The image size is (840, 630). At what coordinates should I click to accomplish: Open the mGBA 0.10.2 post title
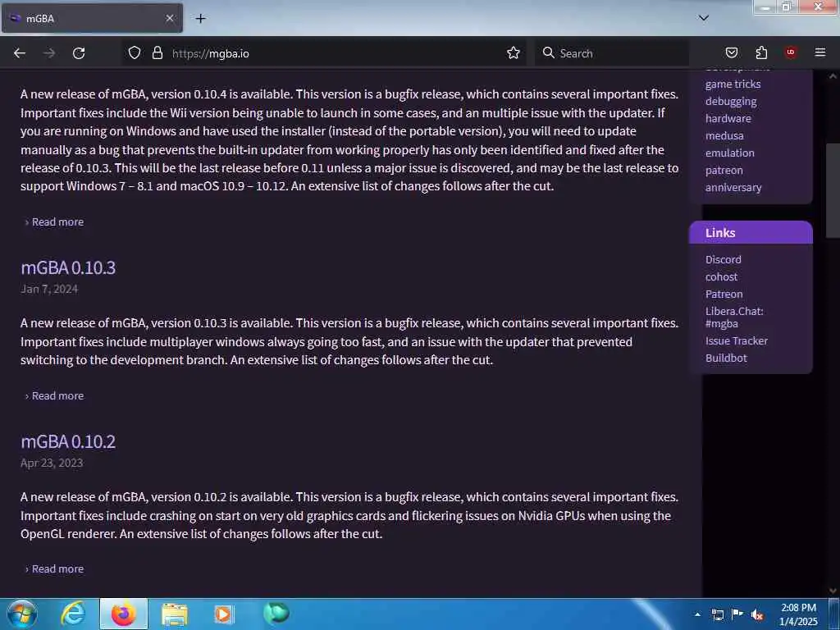(x=68, y=441)
